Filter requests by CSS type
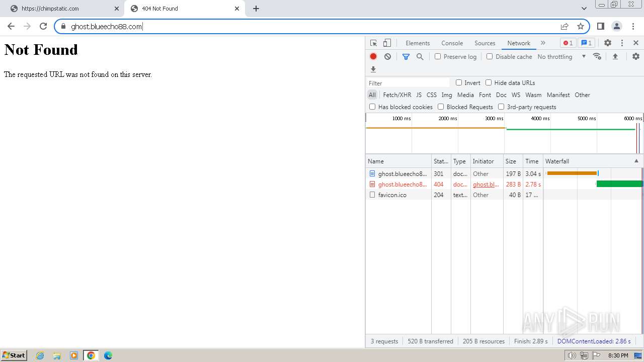 click(x=432, y=95)
